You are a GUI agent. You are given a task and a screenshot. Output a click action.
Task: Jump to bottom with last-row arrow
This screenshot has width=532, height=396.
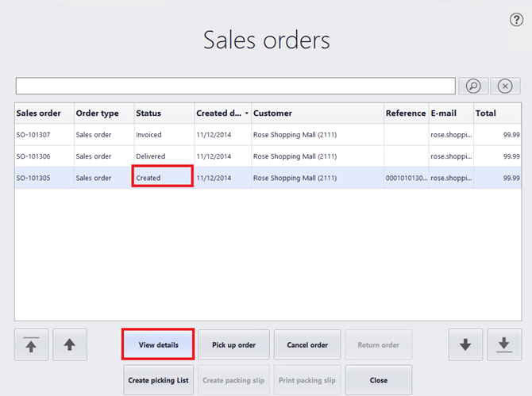[x=503, y=345]
